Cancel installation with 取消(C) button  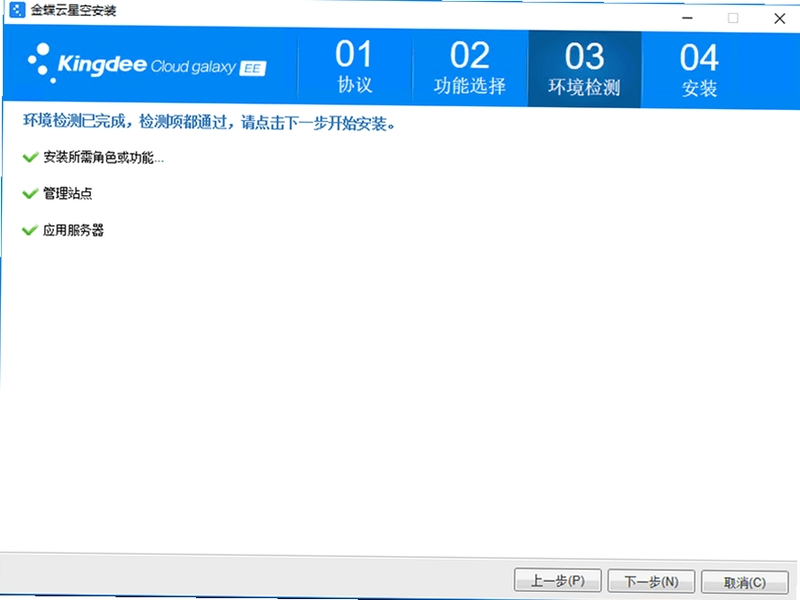(745, 582)
